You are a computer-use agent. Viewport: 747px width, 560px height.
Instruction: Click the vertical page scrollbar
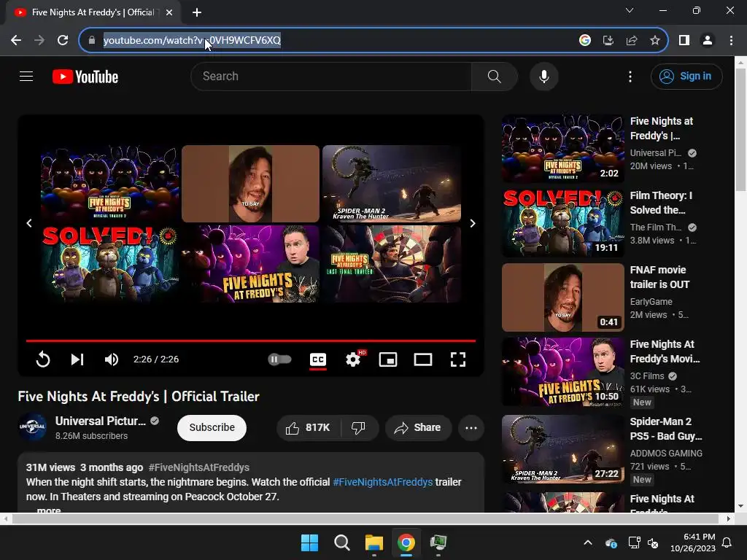point(741,128)
